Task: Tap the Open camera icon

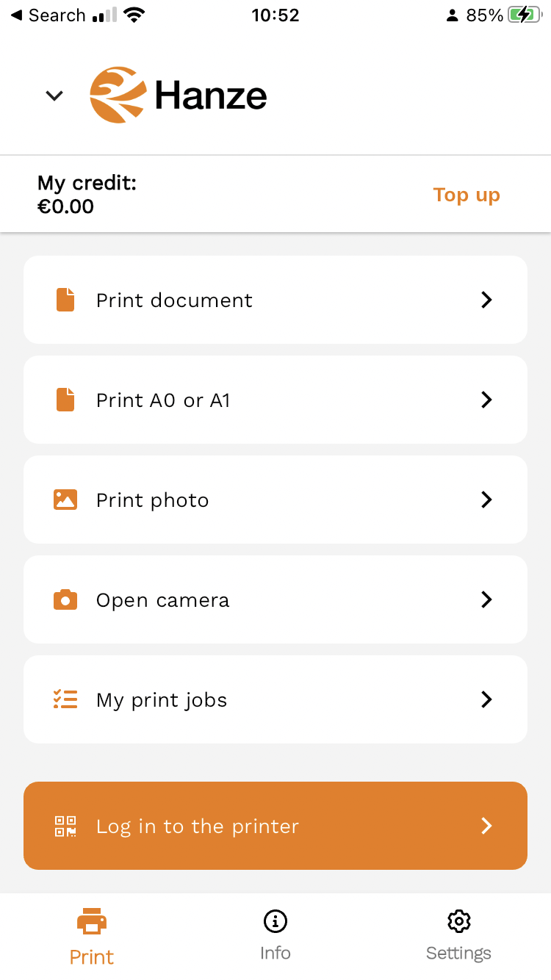Action: pyautogui.click(x=65, y=599)
